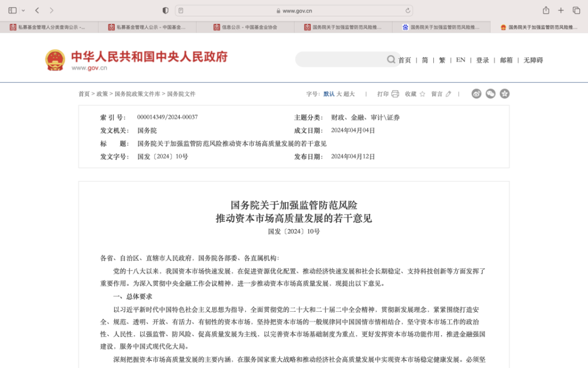
Task: Switch to 私募基金管理人公示 - 中国基金 tab
Action: [x=147, y=27]
